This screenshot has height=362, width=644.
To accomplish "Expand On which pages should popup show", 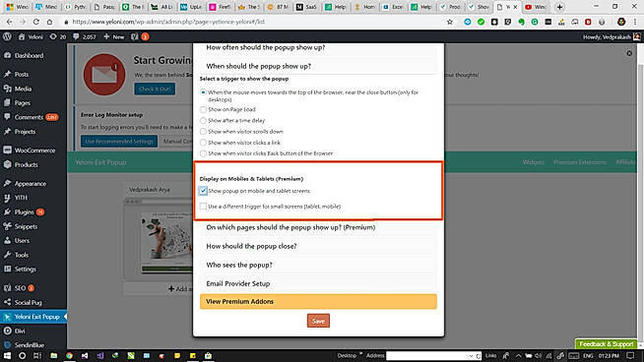I will click(x=318, y=227).
